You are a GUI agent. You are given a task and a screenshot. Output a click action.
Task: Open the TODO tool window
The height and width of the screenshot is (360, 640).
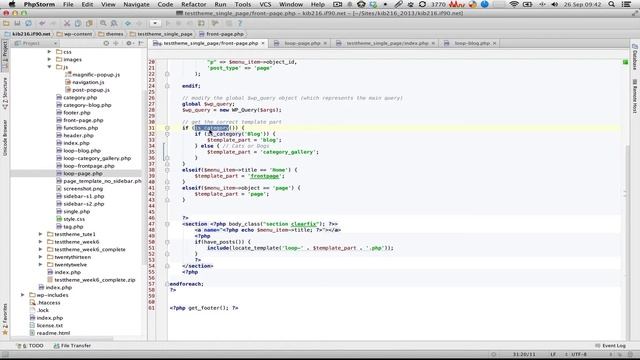30,346
